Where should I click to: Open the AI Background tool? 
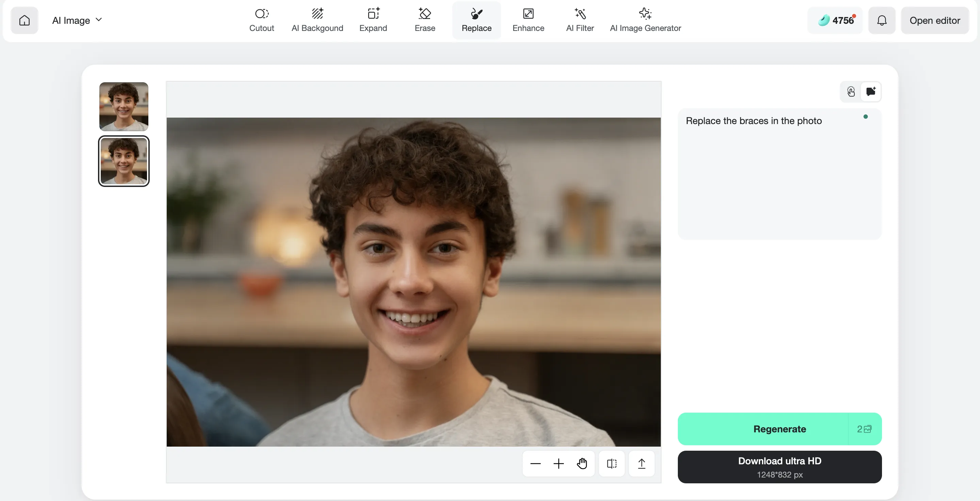click(317, 20)
